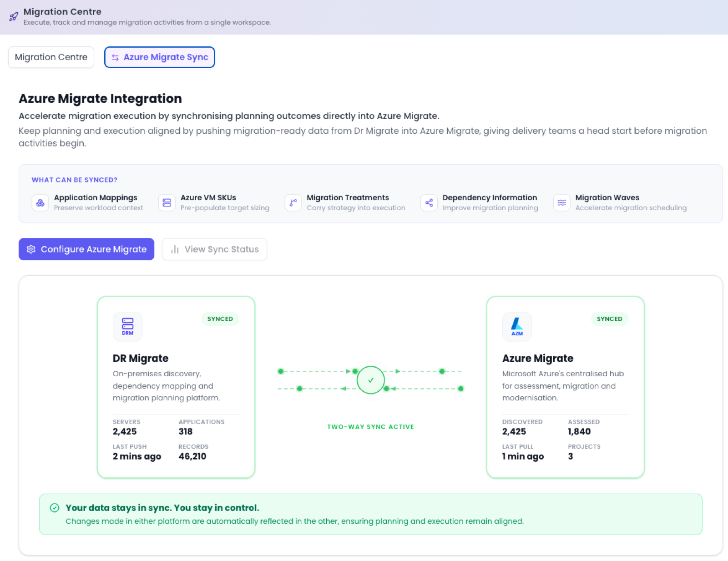Click 'Your data stays in sync' banner heading
The image size is (728, 561).
pos(162,508)
